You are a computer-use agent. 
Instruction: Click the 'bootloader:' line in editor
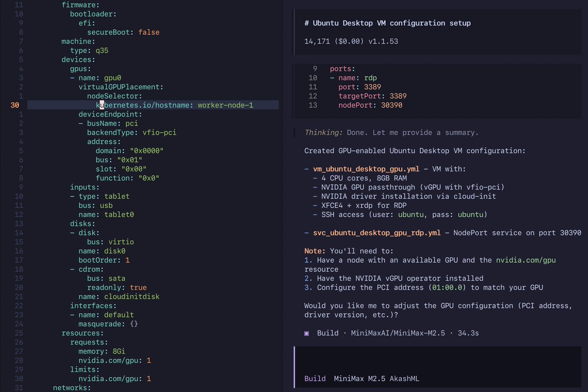(94, 14)
